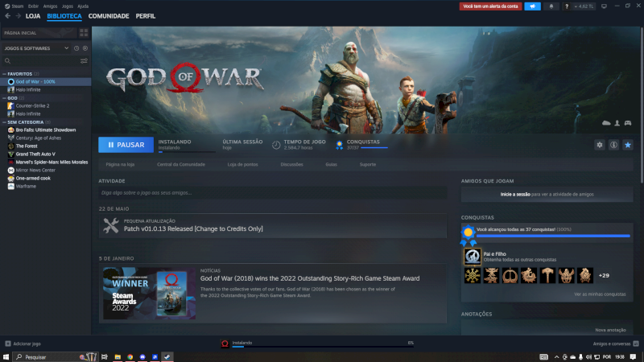Open the PERFIL tab
This screenshot has height=362, width=644.
146,16
